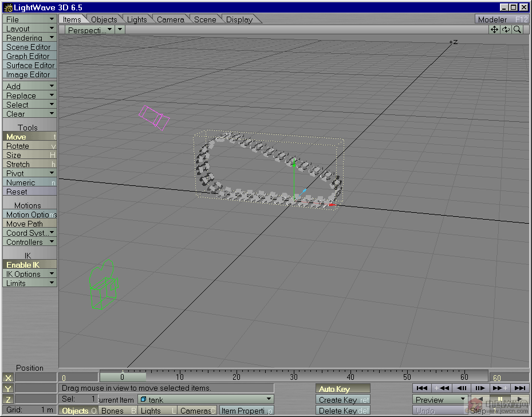Toggle the Y axis channel button
The height and width of the screenshot is (417, 532).
click(8, 388)
